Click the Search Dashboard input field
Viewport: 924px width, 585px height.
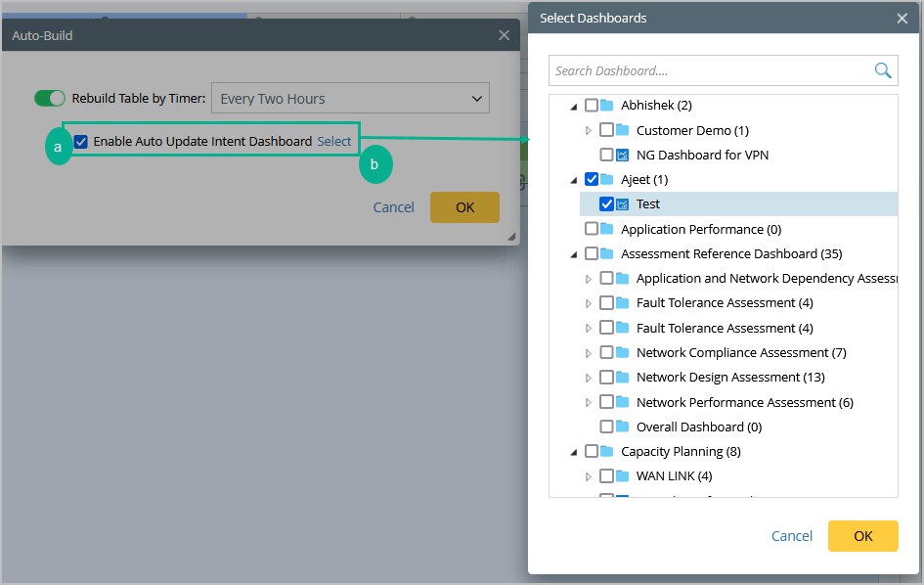tap(711, 70)
